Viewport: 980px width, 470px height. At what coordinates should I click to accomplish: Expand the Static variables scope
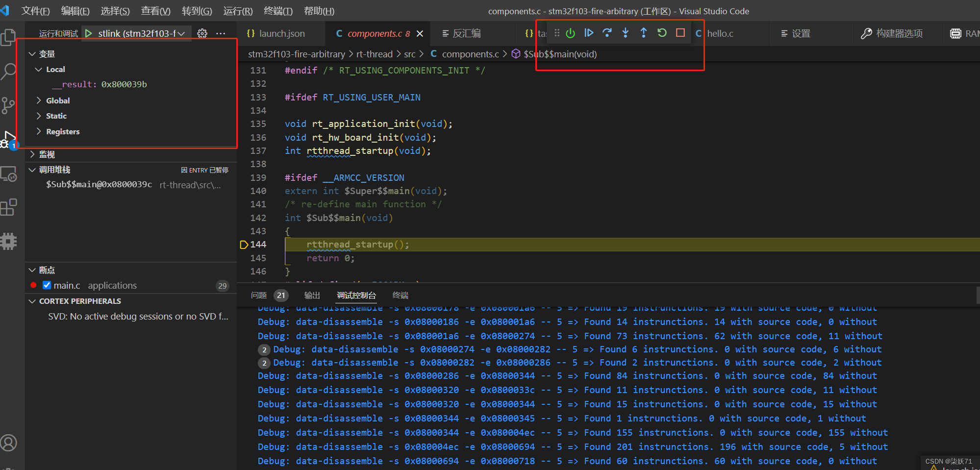pos(39,116)
